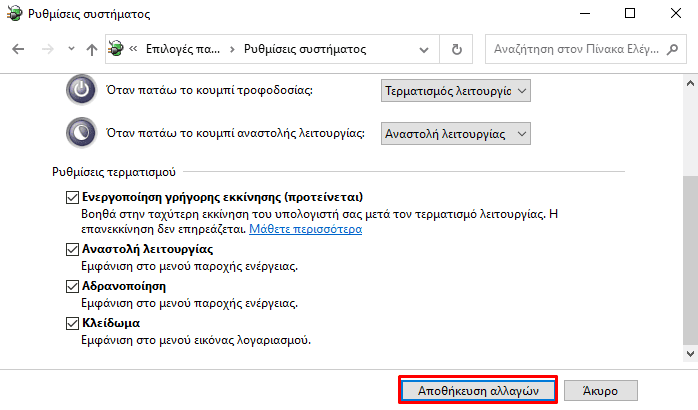Select the Ρυθμίσεις συστήματος breadcrumb
The width and height of the screenshot is (698, 410).
pos(305,49)
